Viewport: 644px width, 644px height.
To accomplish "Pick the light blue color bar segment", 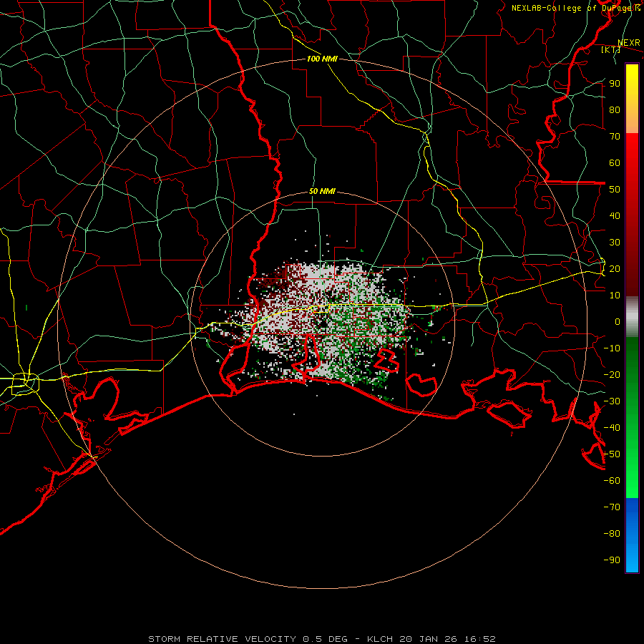I will (x=632, y=555).
